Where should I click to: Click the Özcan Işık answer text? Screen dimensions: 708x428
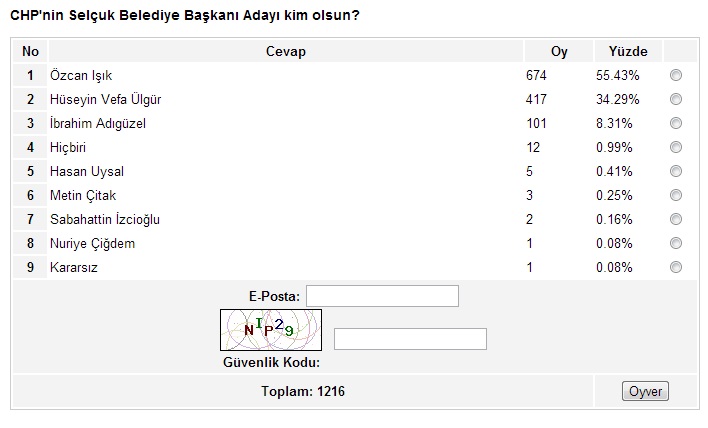[x=79, y=76]
